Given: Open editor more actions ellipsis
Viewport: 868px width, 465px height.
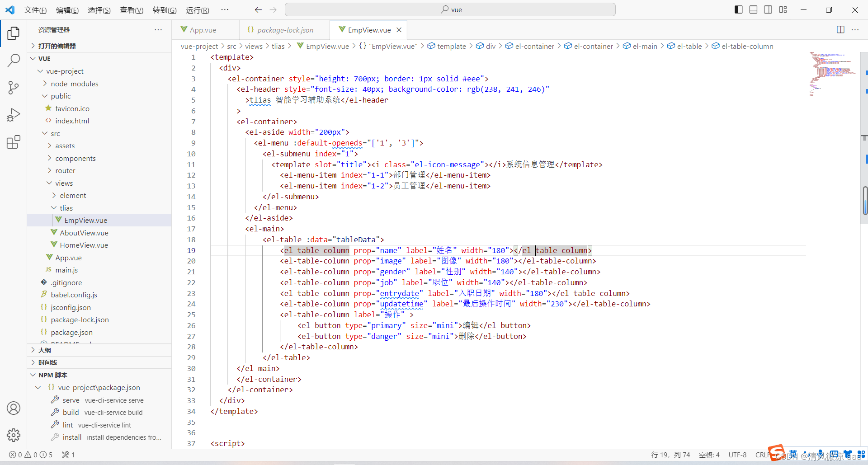Looking at the screenshot, I should tap(855, 29).
